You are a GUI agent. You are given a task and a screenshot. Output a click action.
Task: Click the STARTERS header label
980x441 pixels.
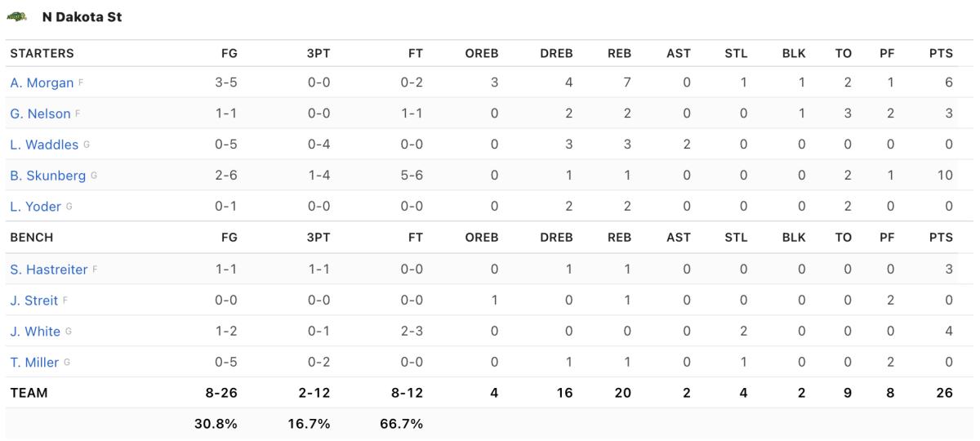(42, 54)
